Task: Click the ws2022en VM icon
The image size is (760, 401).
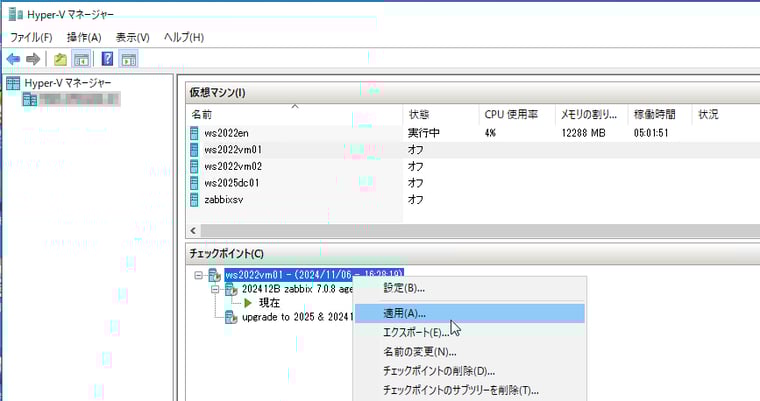Action: [x=194, y=133]
